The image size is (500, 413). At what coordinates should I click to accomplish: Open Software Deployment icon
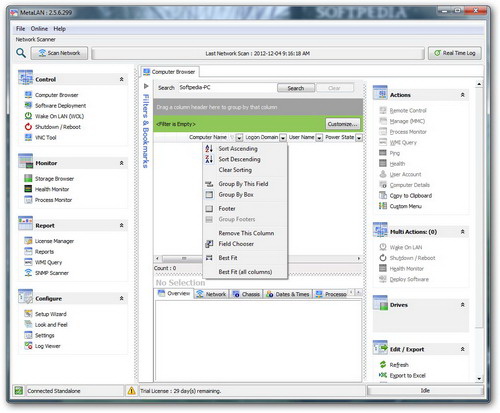28,105
